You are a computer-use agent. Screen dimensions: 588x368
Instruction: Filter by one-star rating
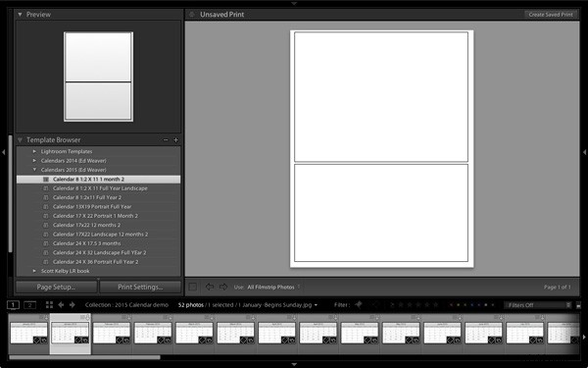401,305
